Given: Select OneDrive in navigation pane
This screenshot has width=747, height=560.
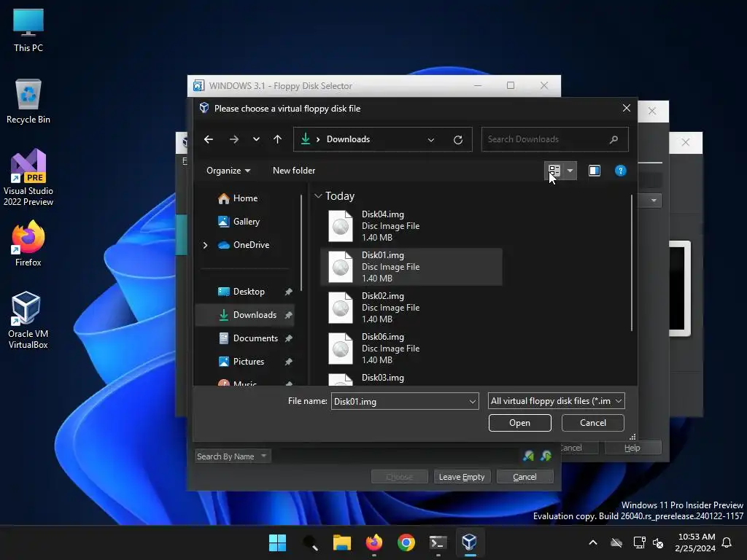Looking at the screenshot, I should pyautogui.click(x=251, y=245).
